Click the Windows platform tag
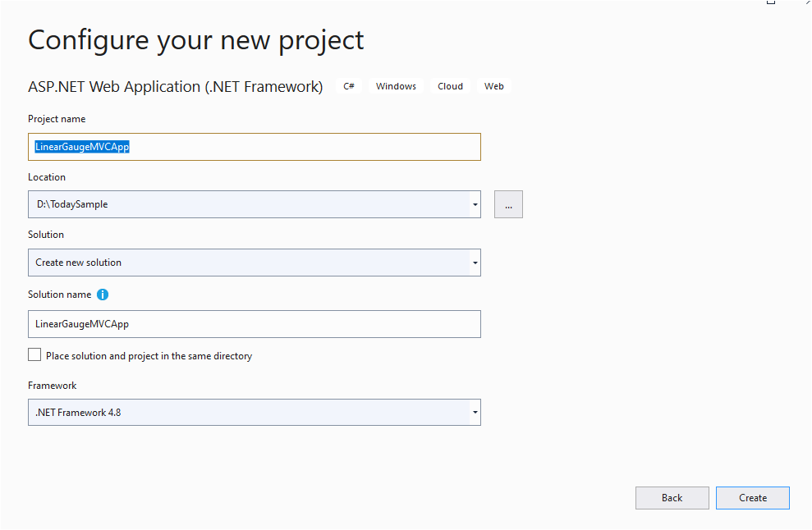This screenshot has width=812, height=530. coord(397,86)
